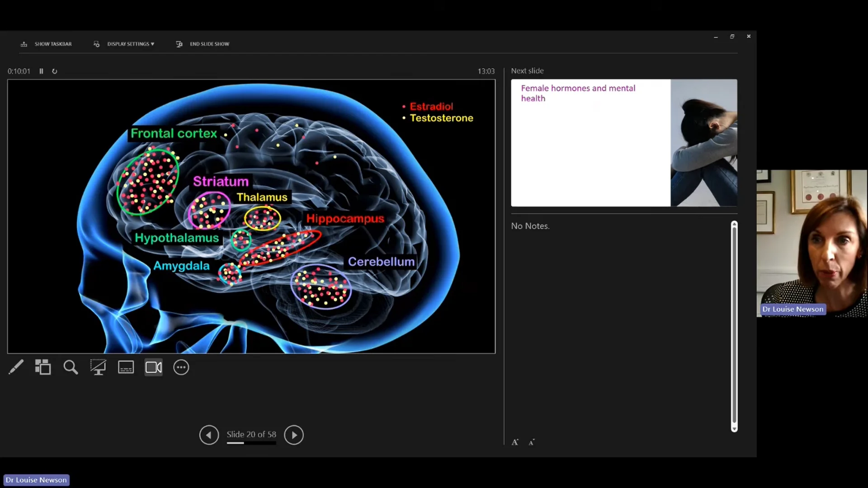This screenshot has height=488, width=868.
Task: Click the Next slide label
Action: [527, 71]
